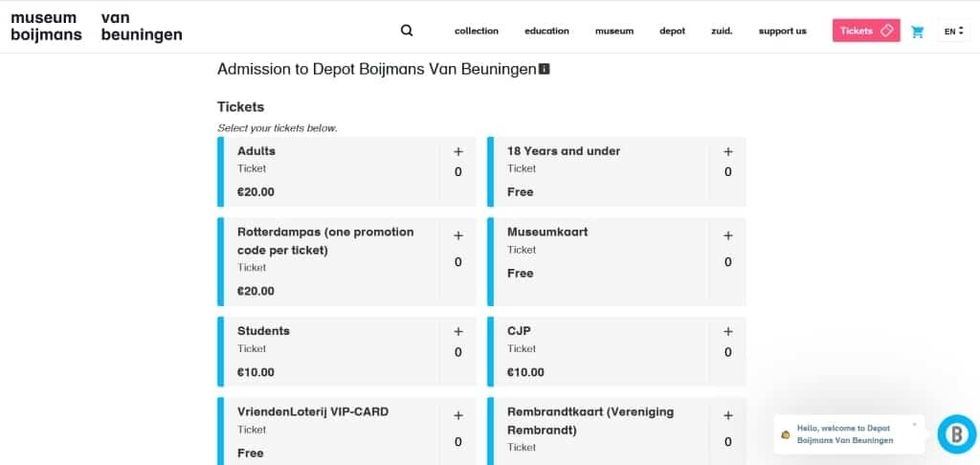Click the VriendenLoterij VIP-CARD Free price
The image size is (980, 465).
click(251, 453)
